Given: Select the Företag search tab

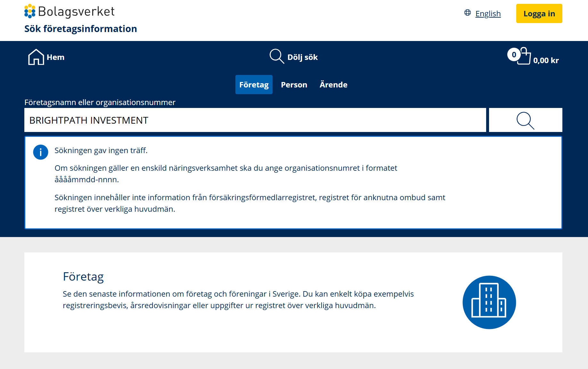Looking at the screenshot, I should pyautogui.click(x=254, y=85).
